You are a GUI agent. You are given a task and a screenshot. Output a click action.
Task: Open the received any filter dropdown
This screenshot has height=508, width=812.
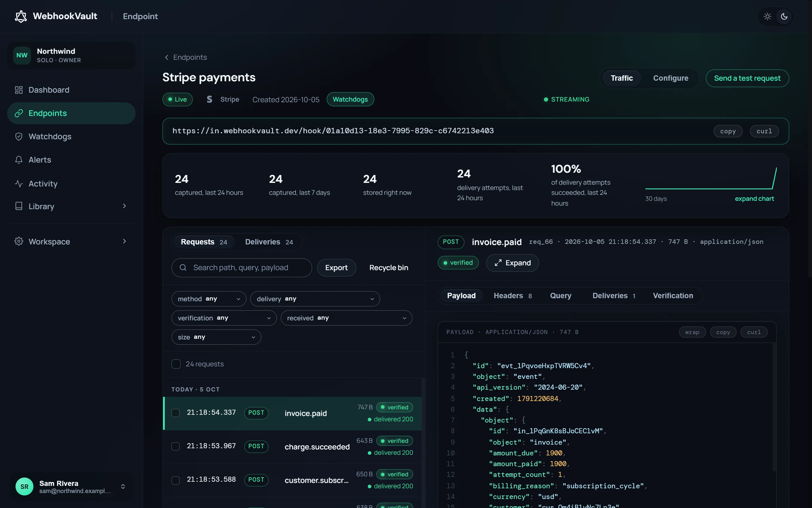coord(346,318)
